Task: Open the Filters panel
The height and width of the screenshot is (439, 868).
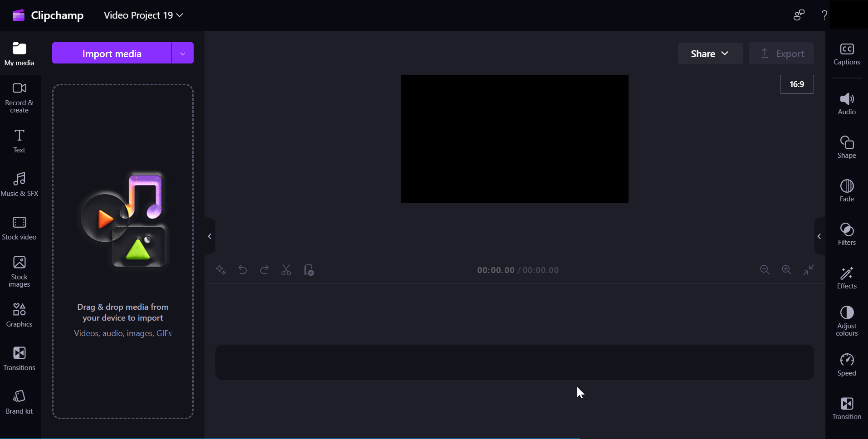Action: click(847, 234)
